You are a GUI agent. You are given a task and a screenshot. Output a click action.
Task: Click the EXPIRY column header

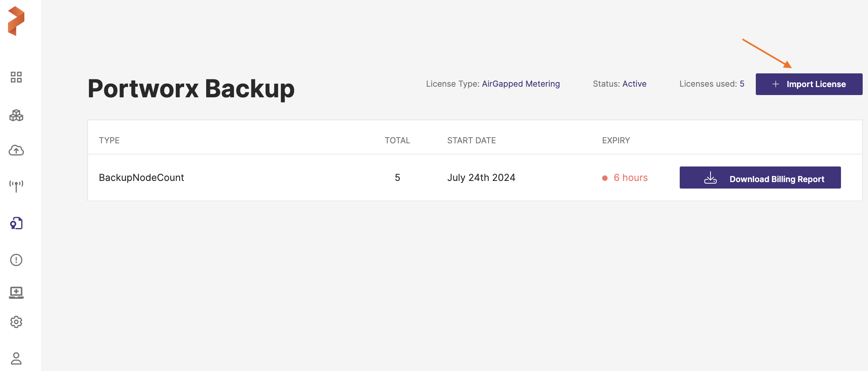pyautogui.click(x=616, y=140)
